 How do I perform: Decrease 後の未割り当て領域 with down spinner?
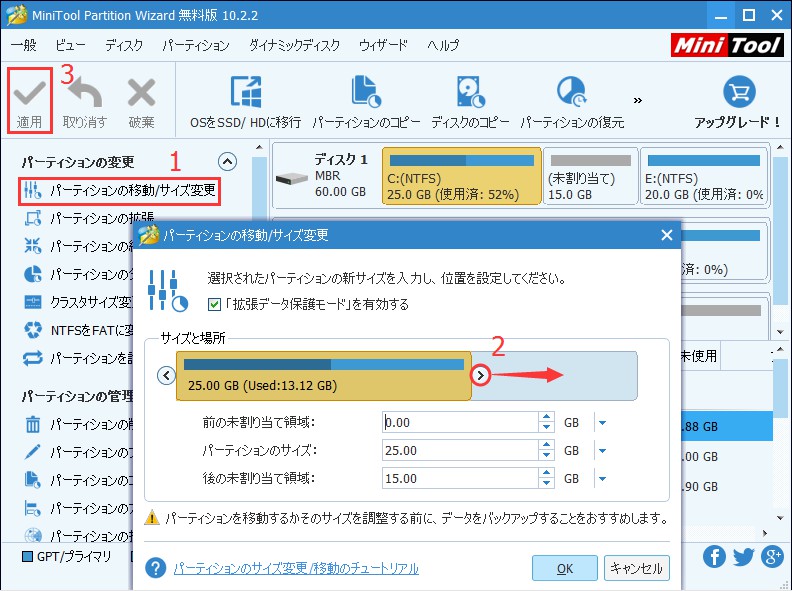(546, 483)
